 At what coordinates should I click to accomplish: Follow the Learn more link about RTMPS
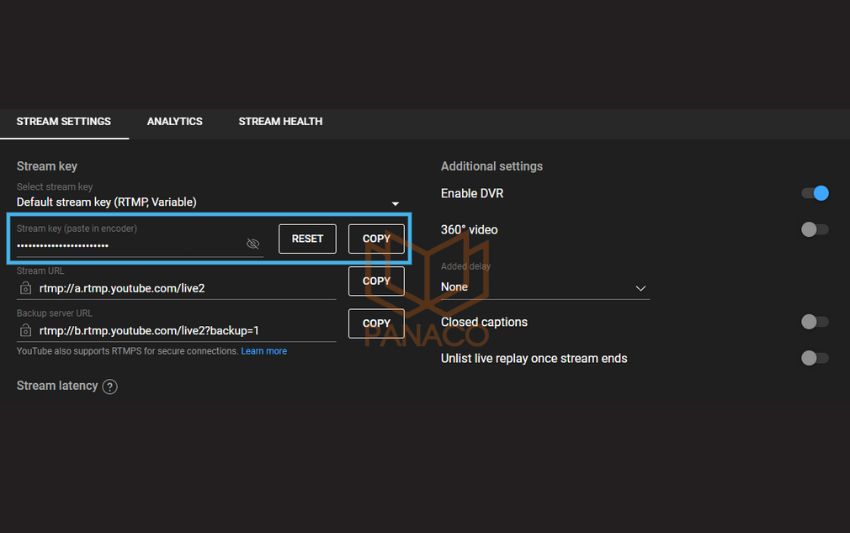(264, 351)
